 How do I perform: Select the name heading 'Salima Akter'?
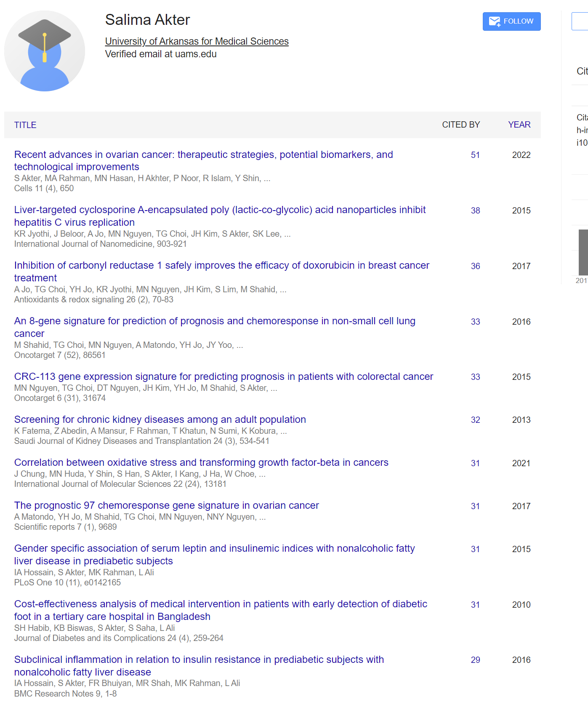147,20
